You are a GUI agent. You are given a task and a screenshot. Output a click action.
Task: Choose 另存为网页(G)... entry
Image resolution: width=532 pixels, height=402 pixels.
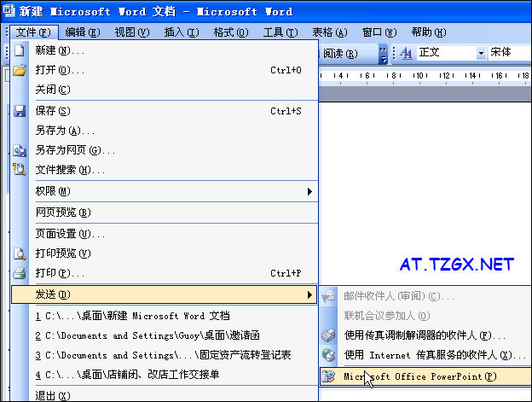pyautogui.click(x=165, y=150)
